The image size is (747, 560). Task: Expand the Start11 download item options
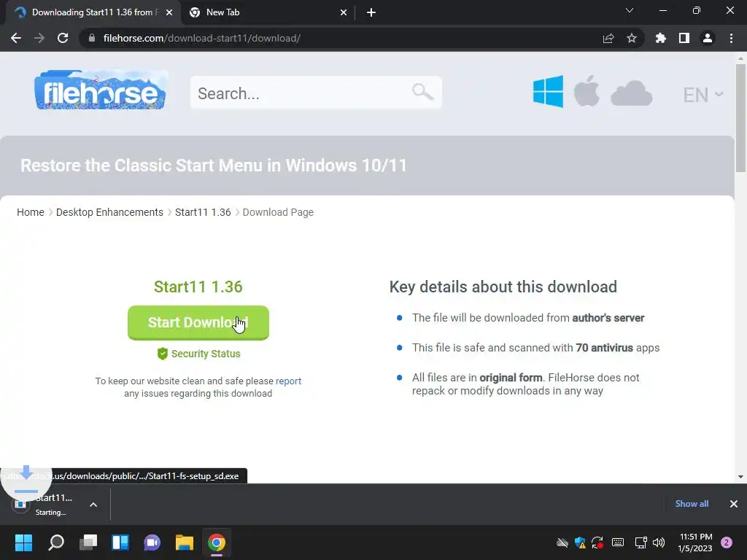pos(93,505)
